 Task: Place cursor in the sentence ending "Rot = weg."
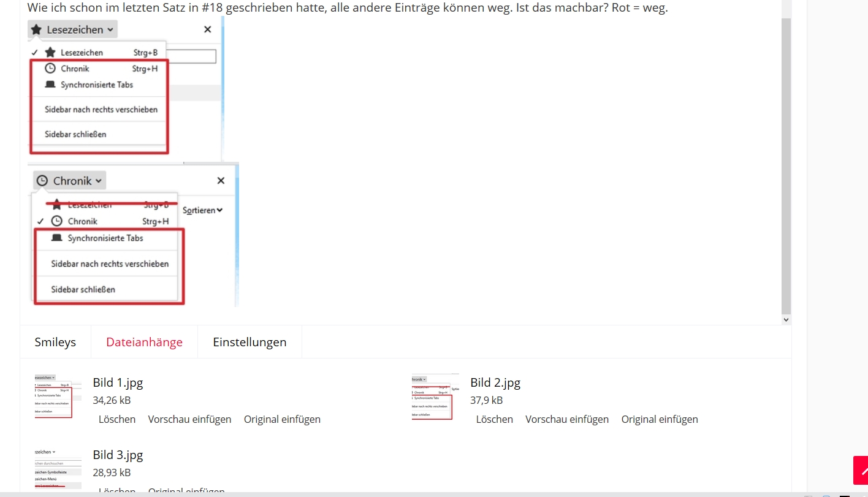(347, 8)
